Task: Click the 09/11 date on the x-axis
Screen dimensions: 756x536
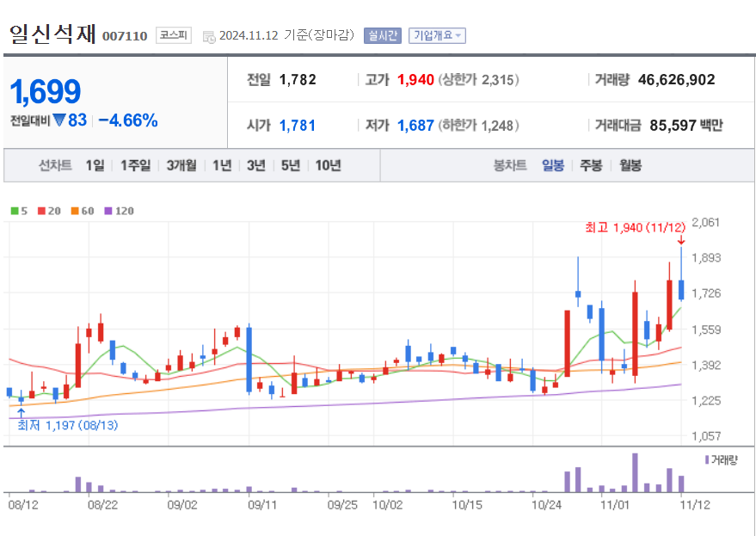Action: (262, 505)
